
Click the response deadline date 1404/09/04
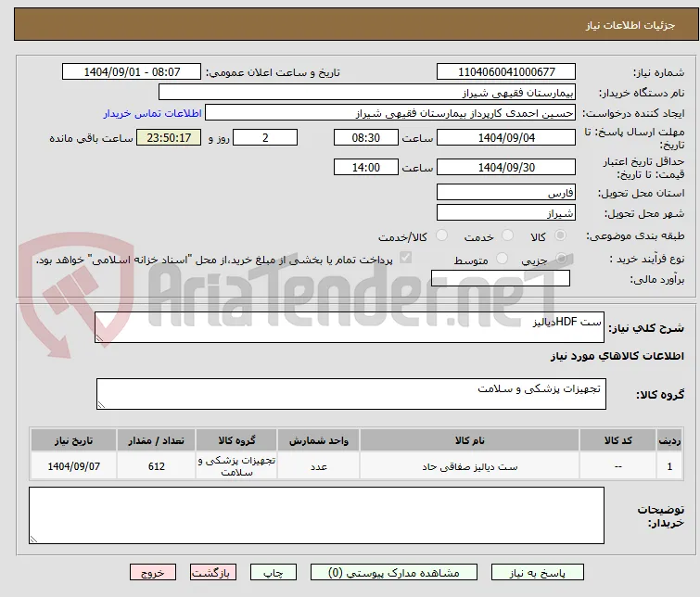(506, 137)
